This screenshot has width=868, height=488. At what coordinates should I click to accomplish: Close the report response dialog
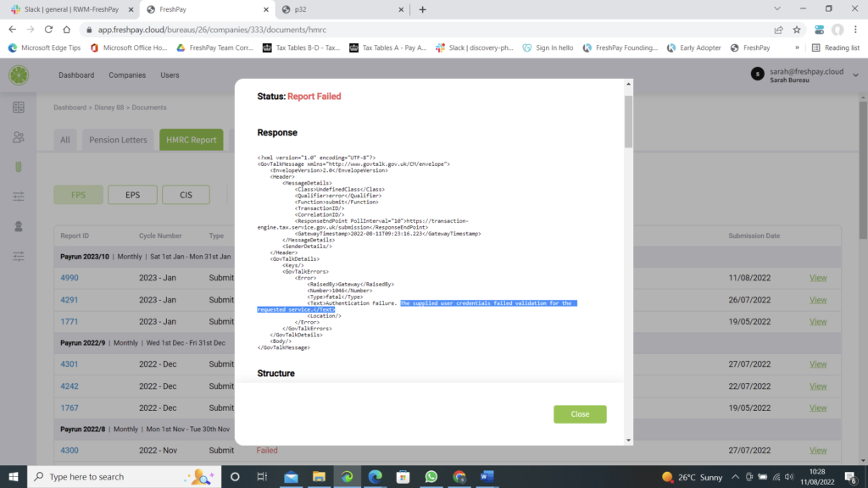[x=580, y=413]
